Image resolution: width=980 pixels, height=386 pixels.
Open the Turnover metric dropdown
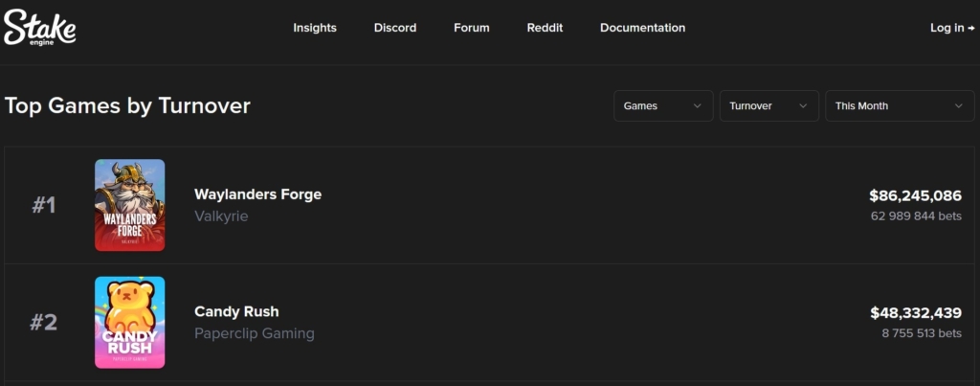768,106
